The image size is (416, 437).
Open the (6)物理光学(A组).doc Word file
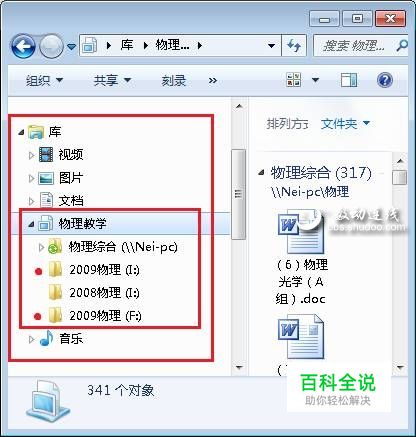point(301,257)
